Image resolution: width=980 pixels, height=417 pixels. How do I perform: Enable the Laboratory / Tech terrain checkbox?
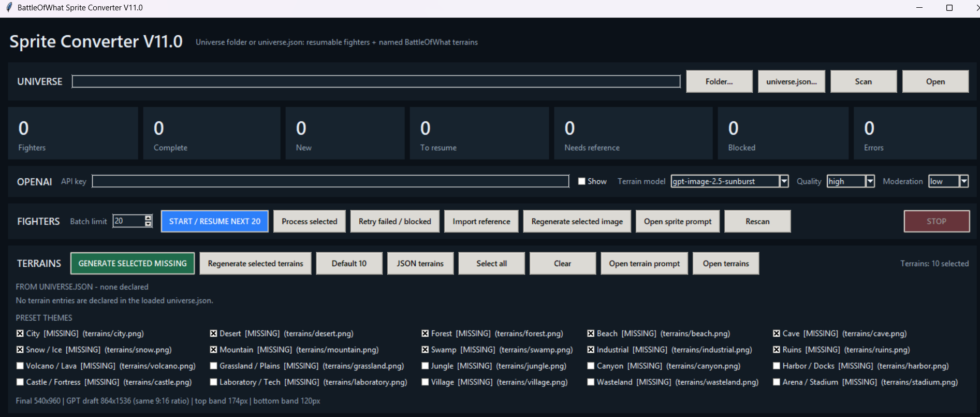click(213, 382)
